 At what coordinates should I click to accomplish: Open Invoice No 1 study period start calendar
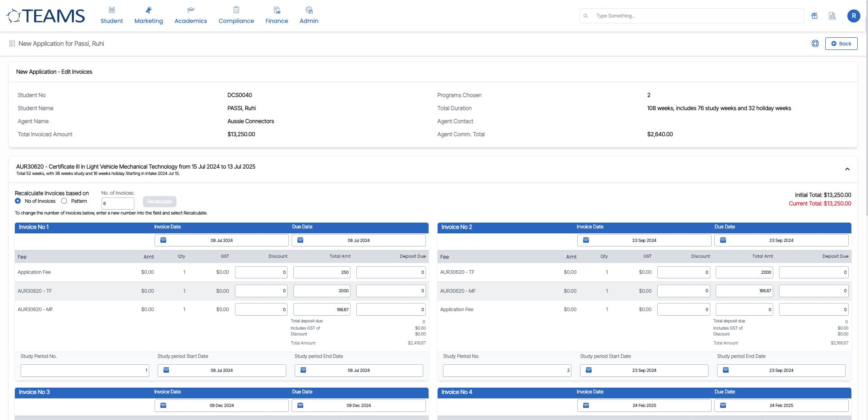coord(166,370)
